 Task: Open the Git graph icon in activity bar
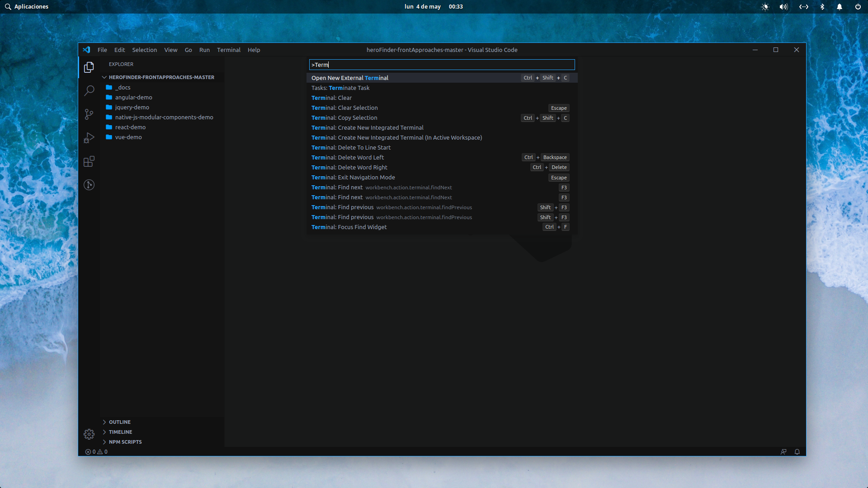point(89,185)
